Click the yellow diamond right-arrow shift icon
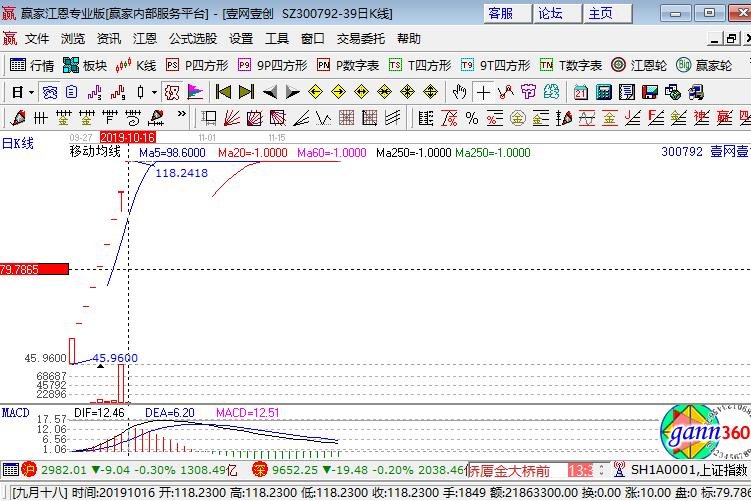 [338, 92]
